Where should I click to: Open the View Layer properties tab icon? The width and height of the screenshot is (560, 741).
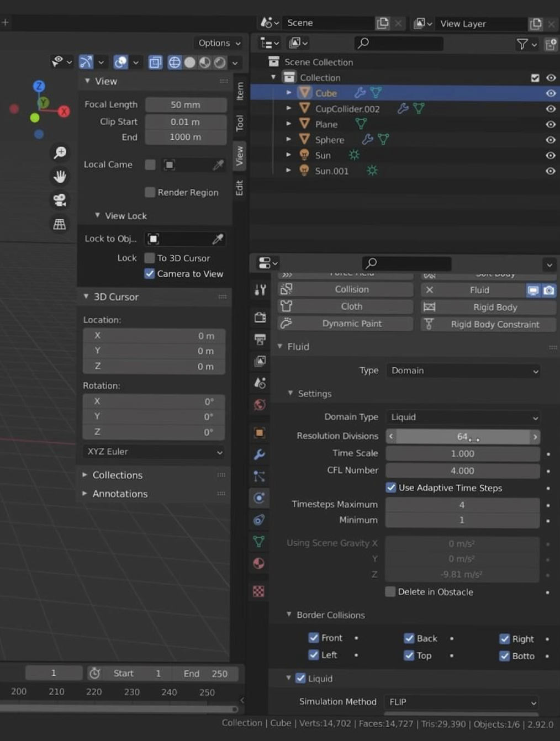coord(260,361)
